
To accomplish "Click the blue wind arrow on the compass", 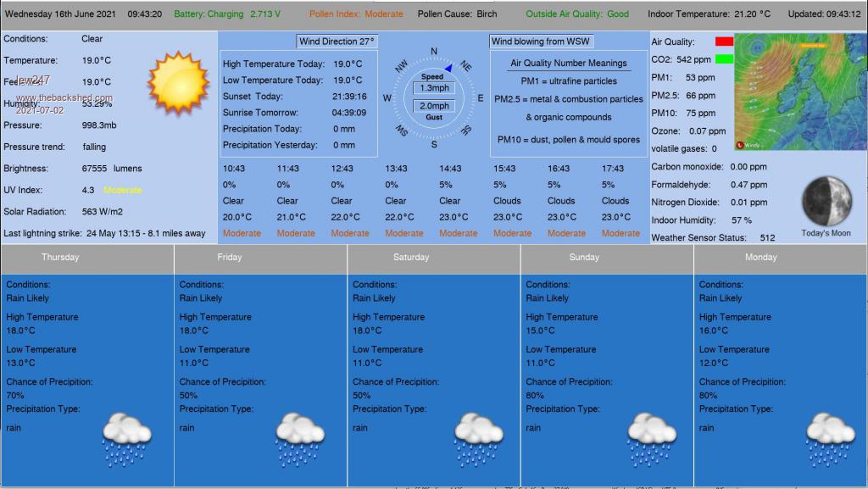I will tap(448, 67).
